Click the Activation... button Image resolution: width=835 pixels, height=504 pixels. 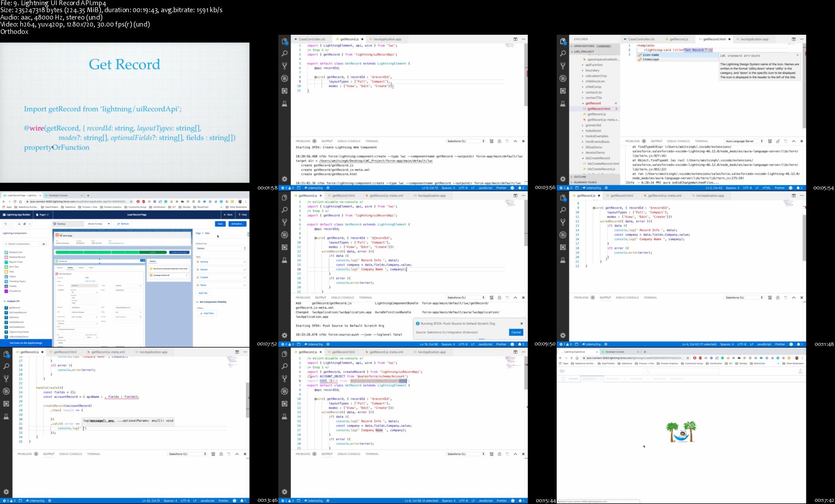[x=237, y=224]
